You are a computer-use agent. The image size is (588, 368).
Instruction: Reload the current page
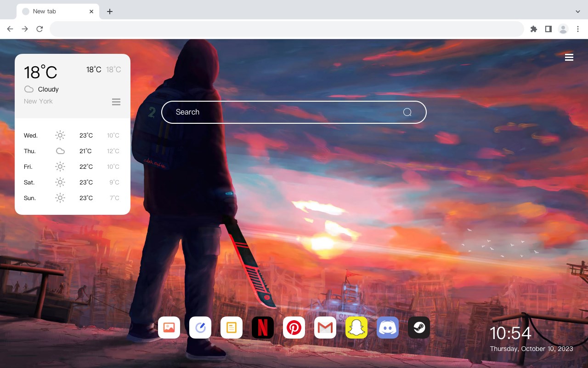click(x=40, y=29)
